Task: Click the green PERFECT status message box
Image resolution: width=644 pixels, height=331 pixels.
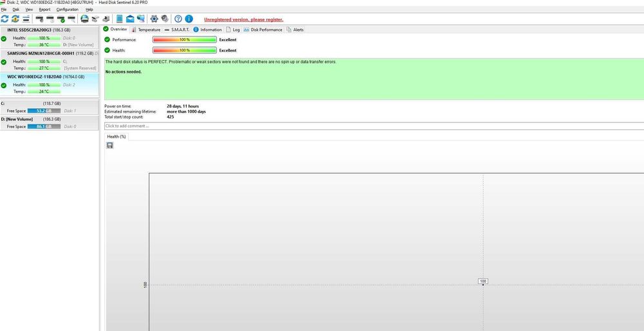Action: pyautogui.click(x=374, y=79)
